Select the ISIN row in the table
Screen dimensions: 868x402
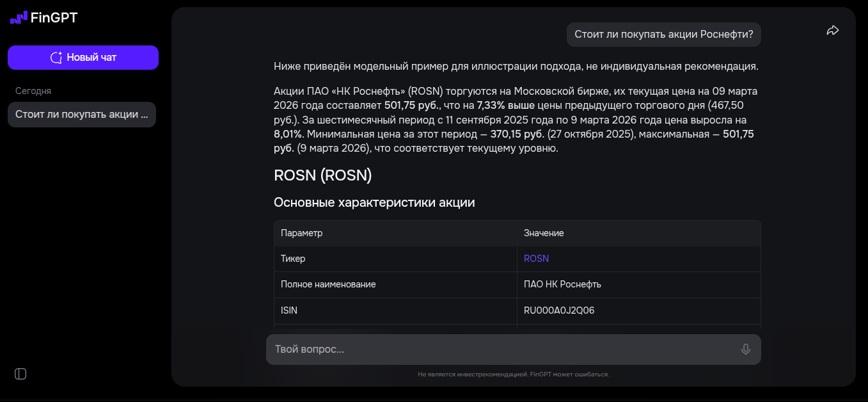[x=289, y=310]
